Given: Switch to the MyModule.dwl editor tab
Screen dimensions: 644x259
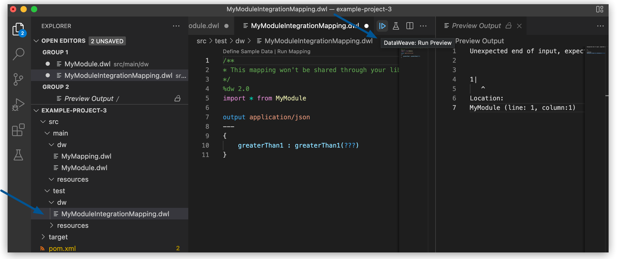Looking at the screenshot, I should pyautogui.click(x=205, y=25).
